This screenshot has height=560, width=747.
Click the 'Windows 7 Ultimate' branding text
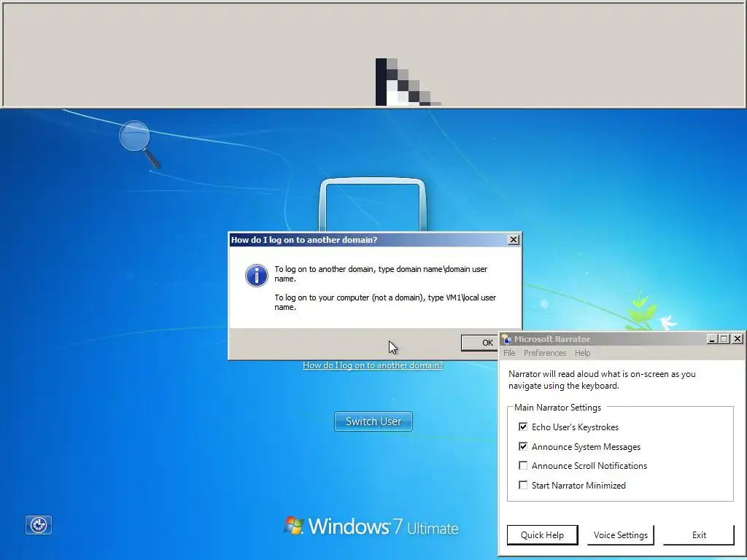coord(383,526)
